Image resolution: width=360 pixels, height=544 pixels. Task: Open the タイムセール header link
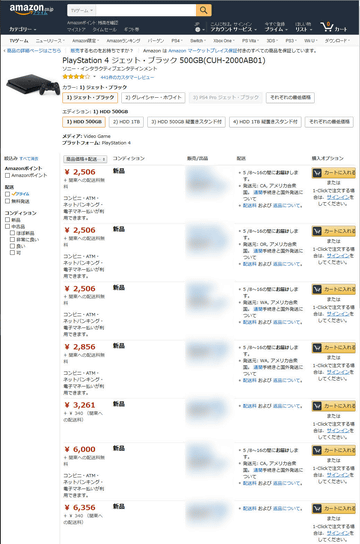[105, 29]
